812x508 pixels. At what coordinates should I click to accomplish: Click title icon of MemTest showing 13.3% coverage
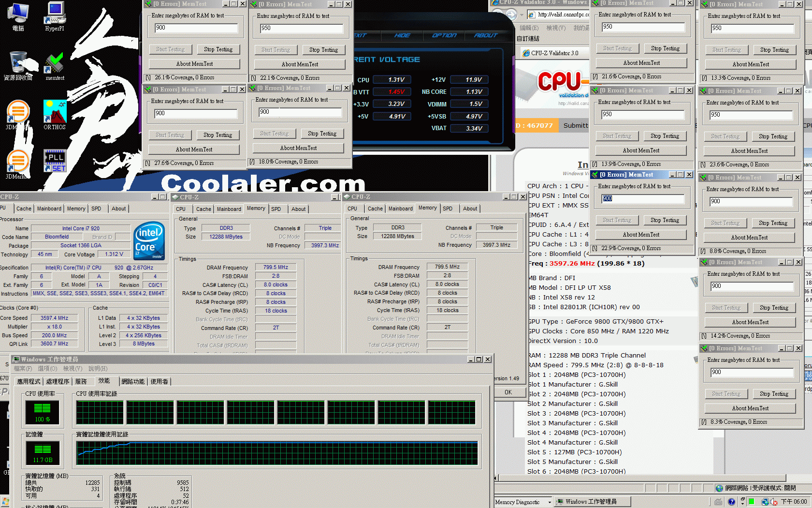point(704,4)
